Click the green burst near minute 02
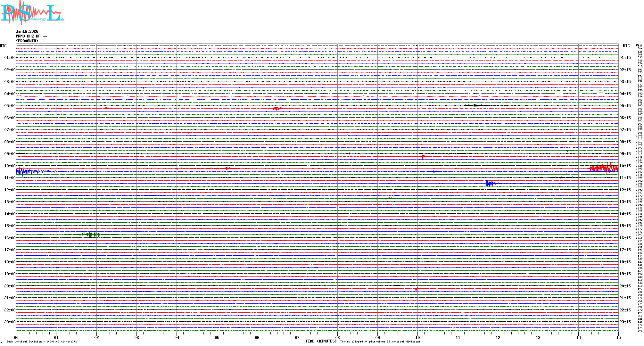The width and height of the screenshot is (644, 346). point(90,235)
